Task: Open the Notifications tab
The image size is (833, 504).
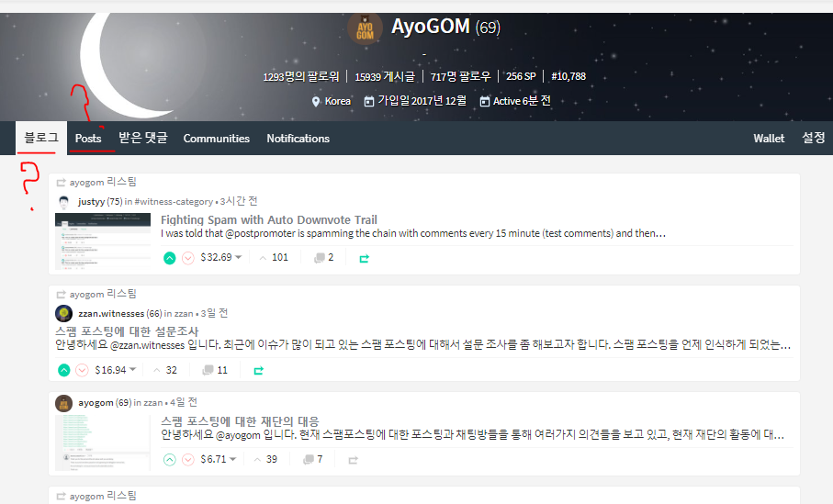Action: 298,138
